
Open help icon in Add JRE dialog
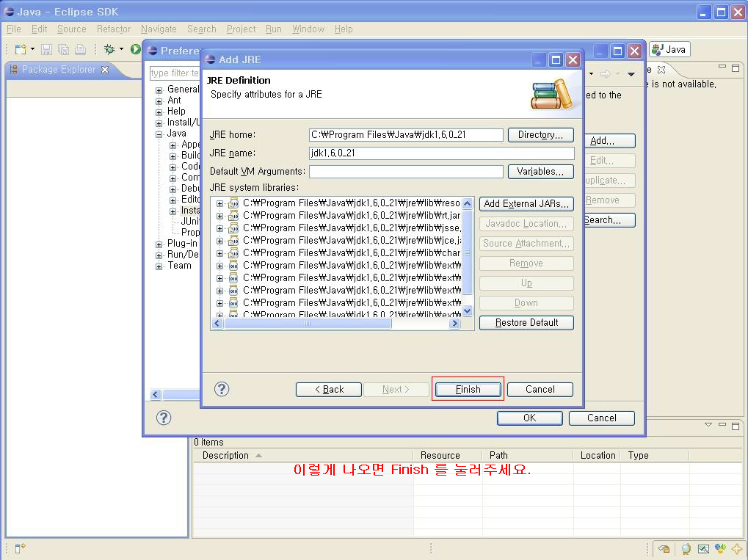222,389
